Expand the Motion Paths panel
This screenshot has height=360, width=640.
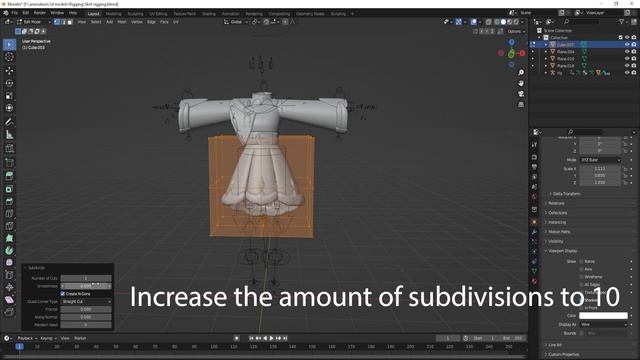(558, 232)
